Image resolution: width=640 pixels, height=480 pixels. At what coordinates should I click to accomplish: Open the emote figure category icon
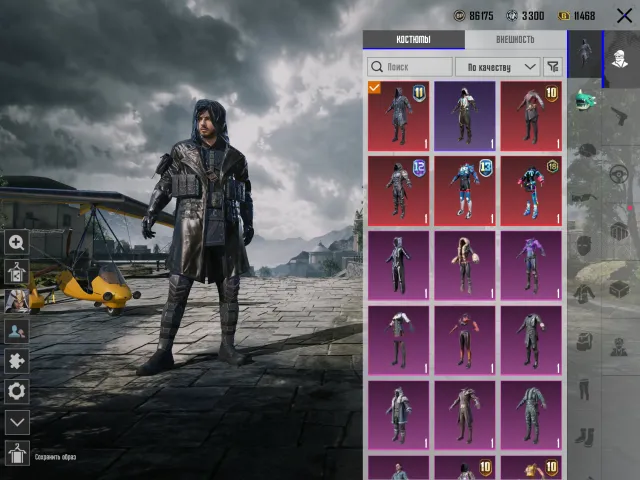619,347
